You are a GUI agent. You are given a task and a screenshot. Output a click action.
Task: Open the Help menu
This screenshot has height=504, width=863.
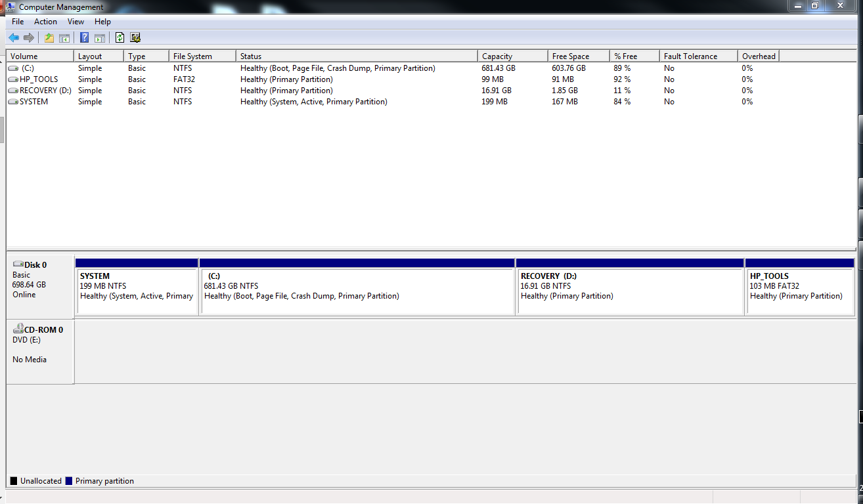pos(102,22)
